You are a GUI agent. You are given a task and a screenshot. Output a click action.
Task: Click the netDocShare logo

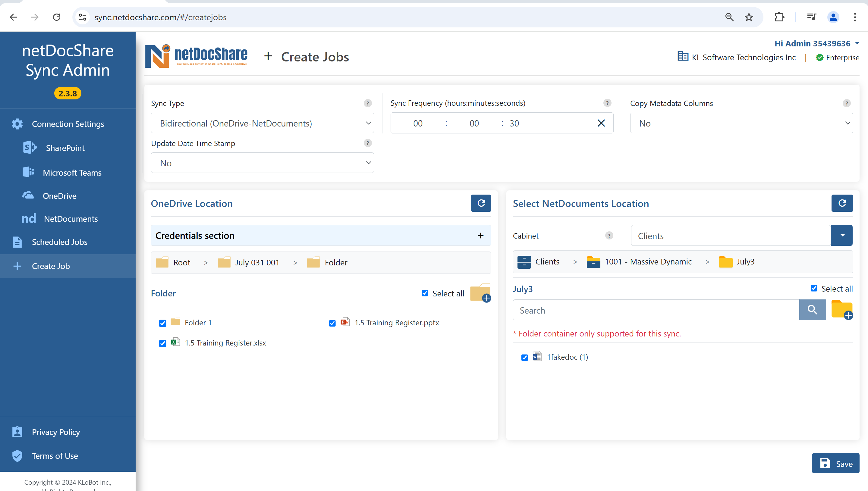coord(196,56)
